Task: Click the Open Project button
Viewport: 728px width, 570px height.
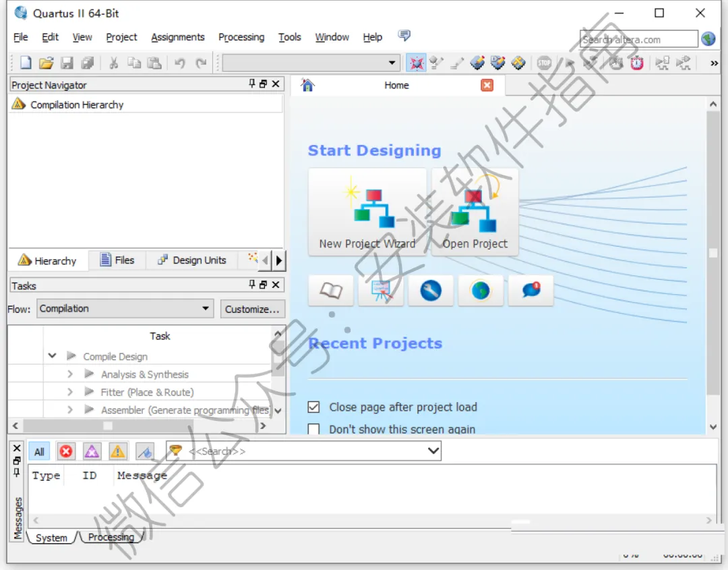Action: (475, 211)
